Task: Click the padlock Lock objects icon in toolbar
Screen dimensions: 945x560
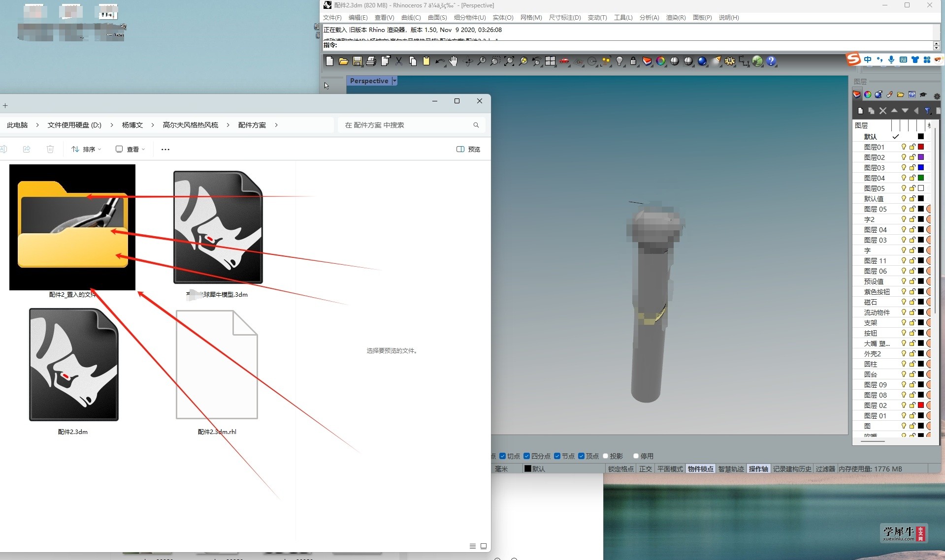Action: click(633, 61)
